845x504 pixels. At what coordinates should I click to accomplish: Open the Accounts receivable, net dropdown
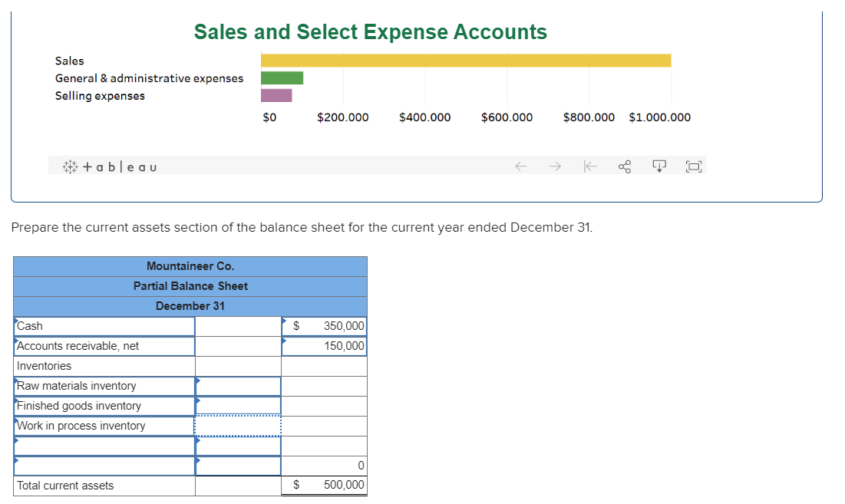(x=104, y=346)
